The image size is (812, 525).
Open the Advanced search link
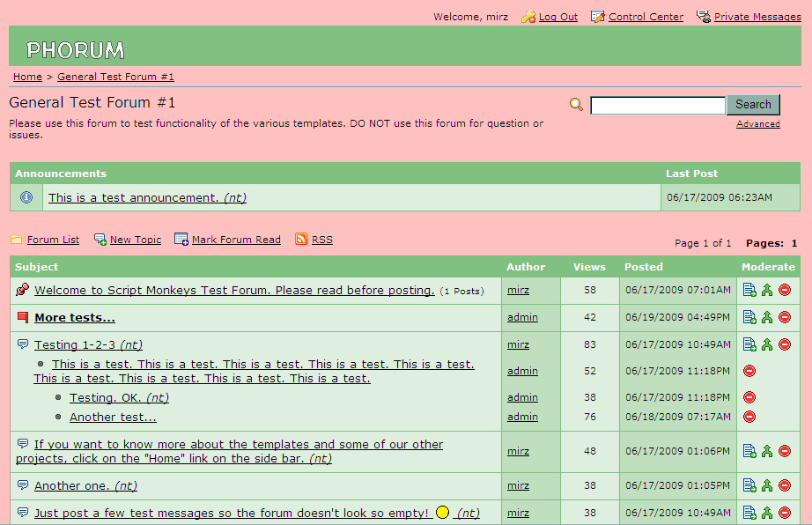(x=758, y=123)
